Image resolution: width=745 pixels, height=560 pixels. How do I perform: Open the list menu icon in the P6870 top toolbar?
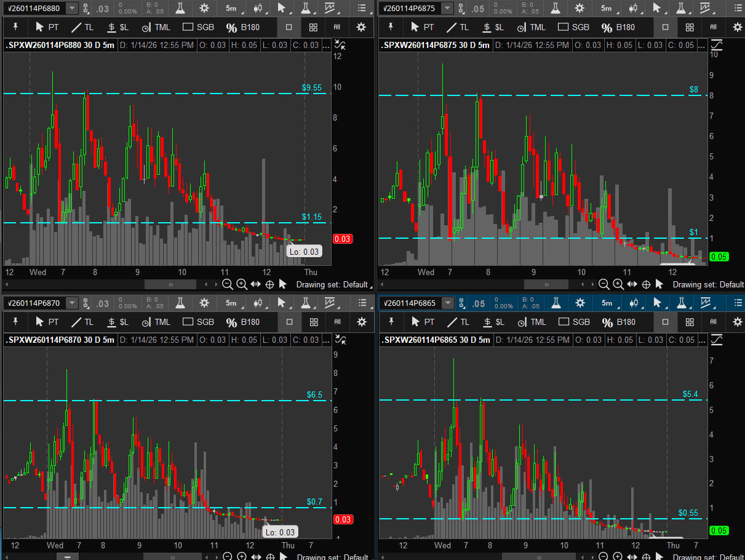[x=362, y=303]
